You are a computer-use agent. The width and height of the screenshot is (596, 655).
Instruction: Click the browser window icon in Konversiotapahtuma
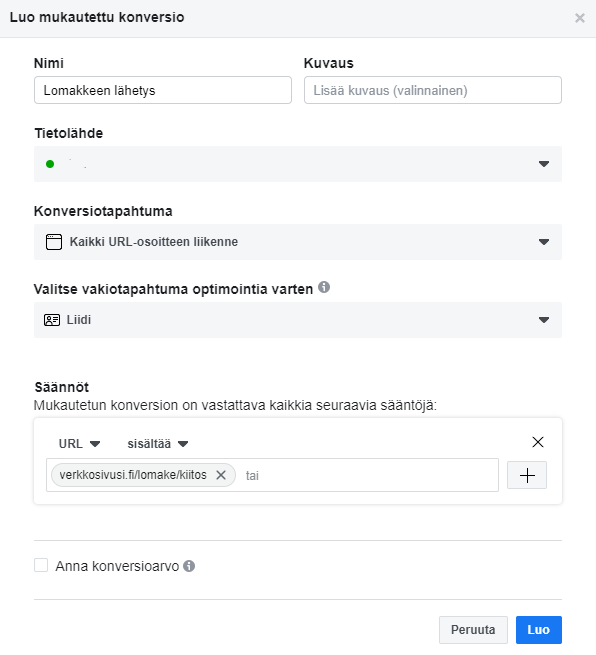[x=53, y=242]
